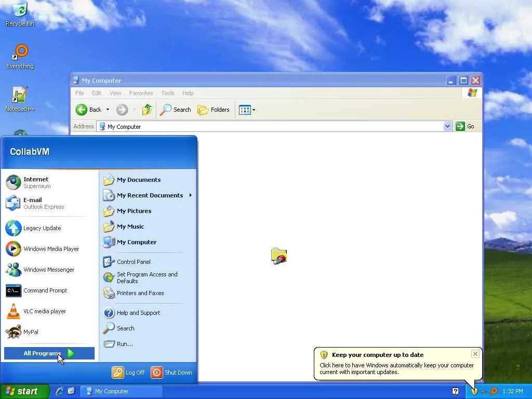532x399 pixels.
Task: Open the Run dialog
Action: tap(148, 344)
